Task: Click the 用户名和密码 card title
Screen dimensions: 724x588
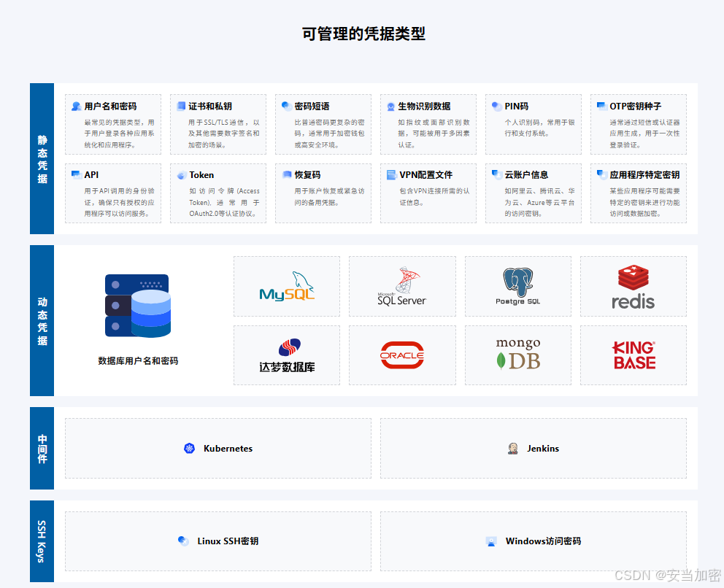Action: (x=110, y=107)
